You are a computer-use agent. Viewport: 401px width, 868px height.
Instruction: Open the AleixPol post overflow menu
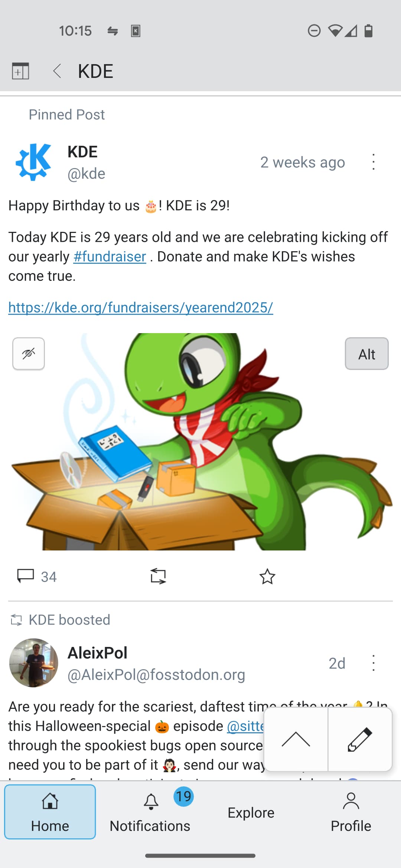pos(374,663)
